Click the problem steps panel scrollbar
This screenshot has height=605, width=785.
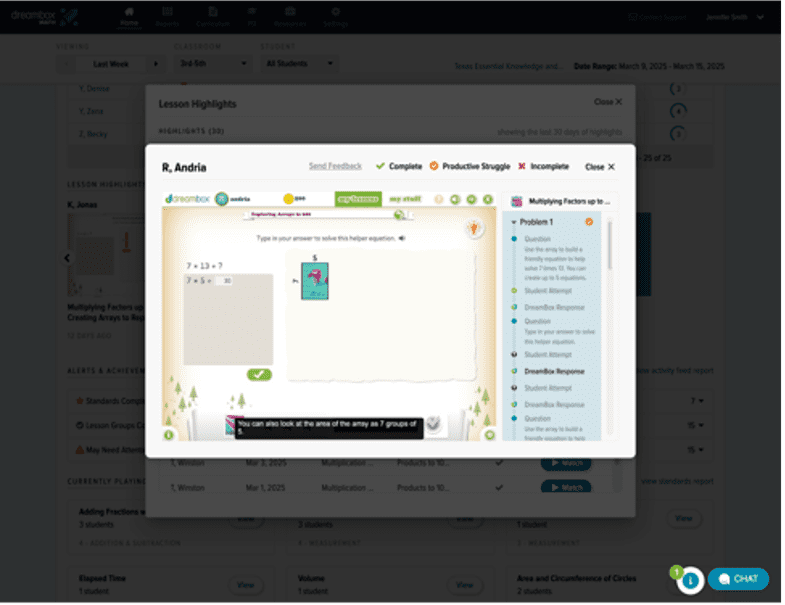pos(609,245)
